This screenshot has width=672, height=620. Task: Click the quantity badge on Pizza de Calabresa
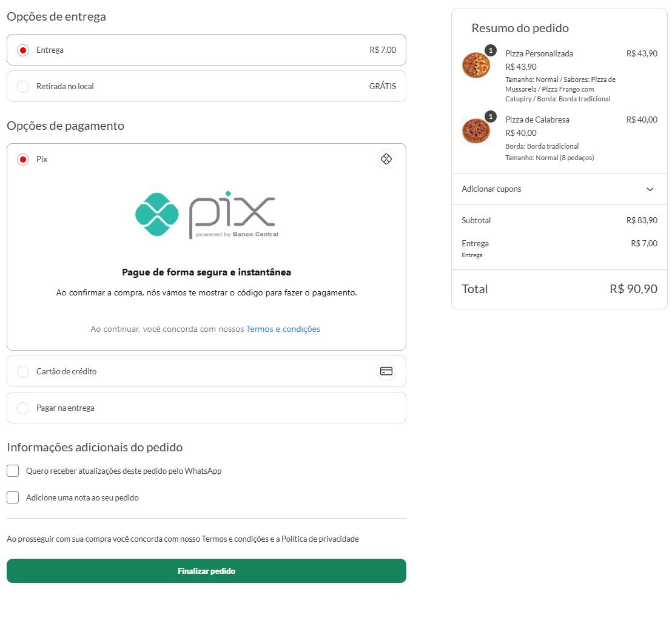coord(491,116)
